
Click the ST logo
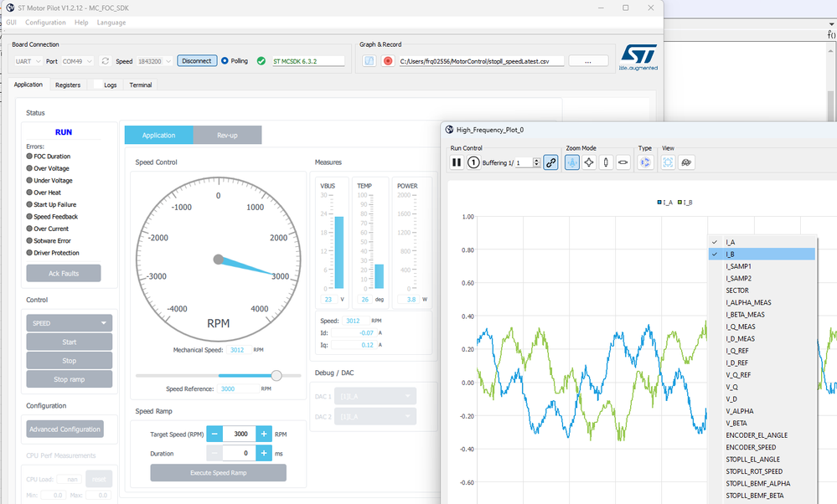coord(638,57)
